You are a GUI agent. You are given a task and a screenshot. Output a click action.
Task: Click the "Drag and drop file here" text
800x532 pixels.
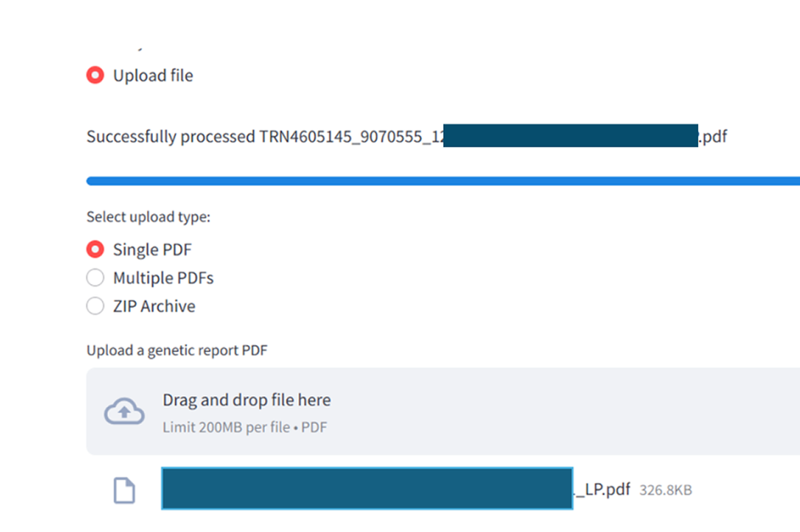[x=246, y=400]
